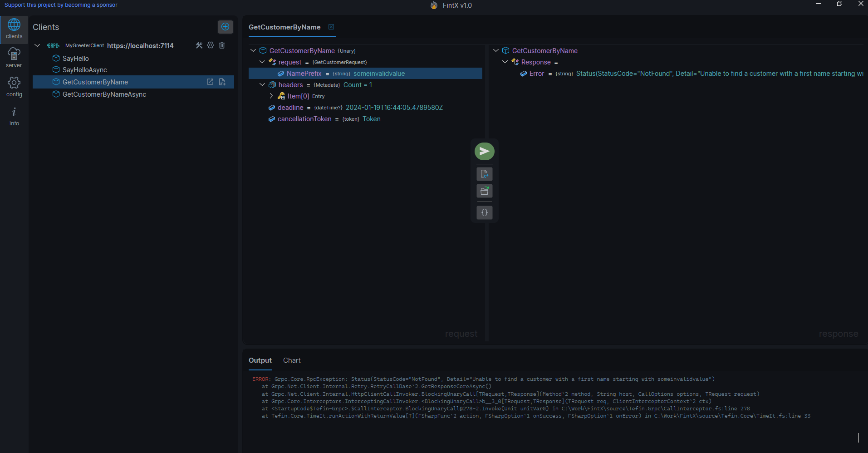Image resolution: width=868 pixels, height=453 pixels.
Task: Collapse the MyGreeterClient tree node
Action: (38, 45)
